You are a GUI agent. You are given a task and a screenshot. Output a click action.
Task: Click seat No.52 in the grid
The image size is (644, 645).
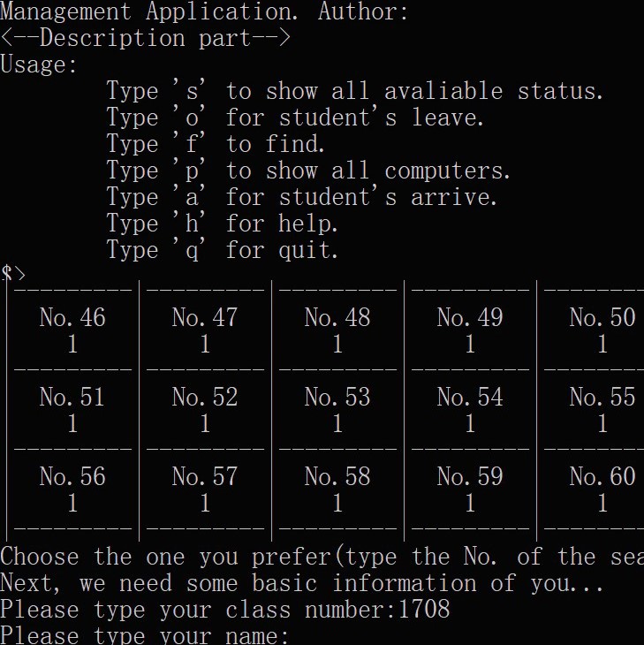tap(205, 410)
